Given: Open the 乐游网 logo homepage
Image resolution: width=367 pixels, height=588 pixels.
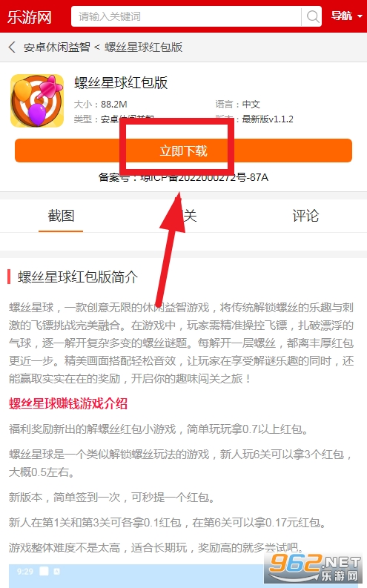Looking at the screenshot, I should click(29, 17).
